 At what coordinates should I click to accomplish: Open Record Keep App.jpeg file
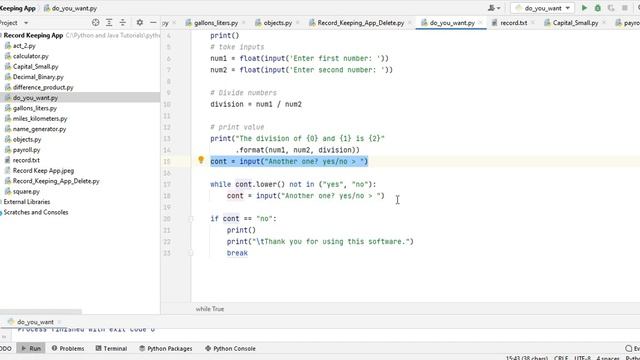(43, 171)
